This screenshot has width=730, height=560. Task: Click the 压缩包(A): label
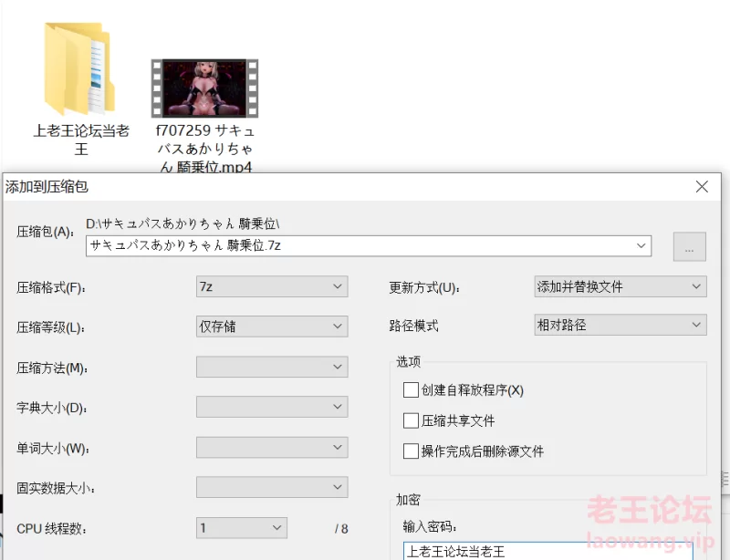[x=45, y=232]
